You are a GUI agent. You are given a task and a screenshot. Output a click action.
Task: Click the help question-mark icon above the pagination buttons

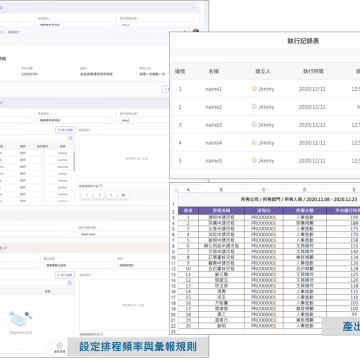point(101,186)
